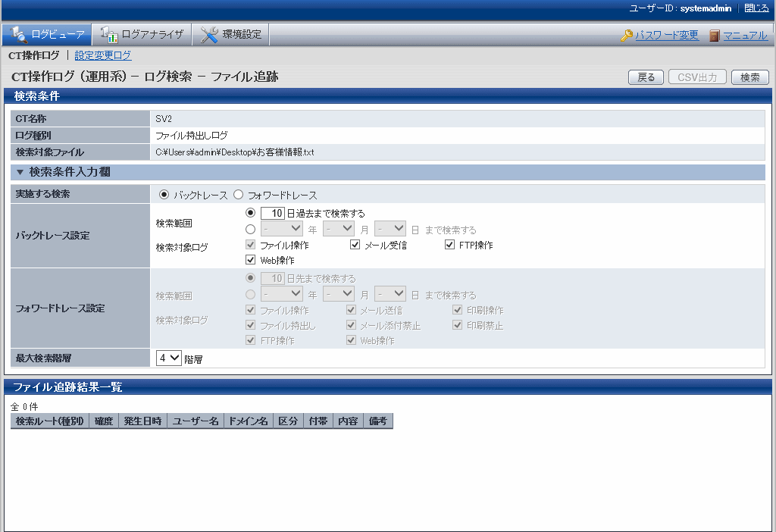Image resolution: width=776 pixels, height=532 pixels.
Task: Uncheck the Web操作 backtrace checkbox
Action: tap(251, 260)
